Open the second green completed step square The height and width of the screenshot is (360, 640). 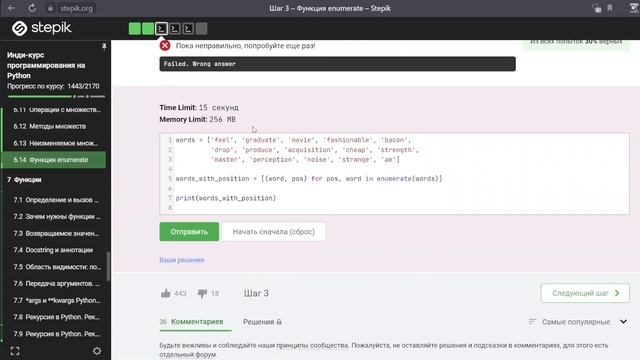click(x=148, y=29)
